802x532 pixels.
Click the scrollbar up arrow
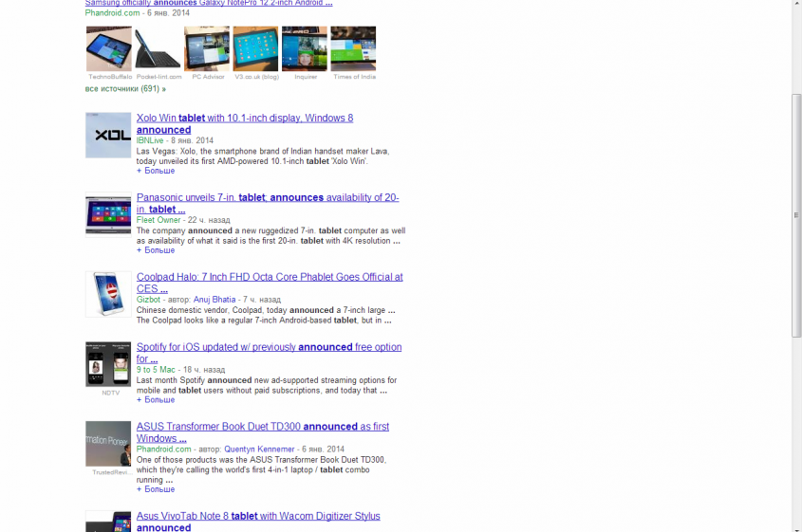(796, 6)
